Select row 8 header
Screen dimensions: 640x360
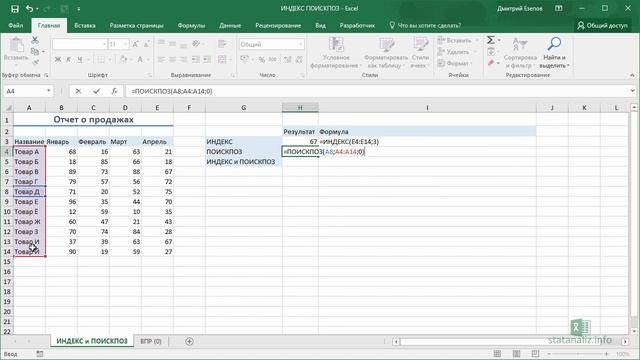tap(7, 192)
